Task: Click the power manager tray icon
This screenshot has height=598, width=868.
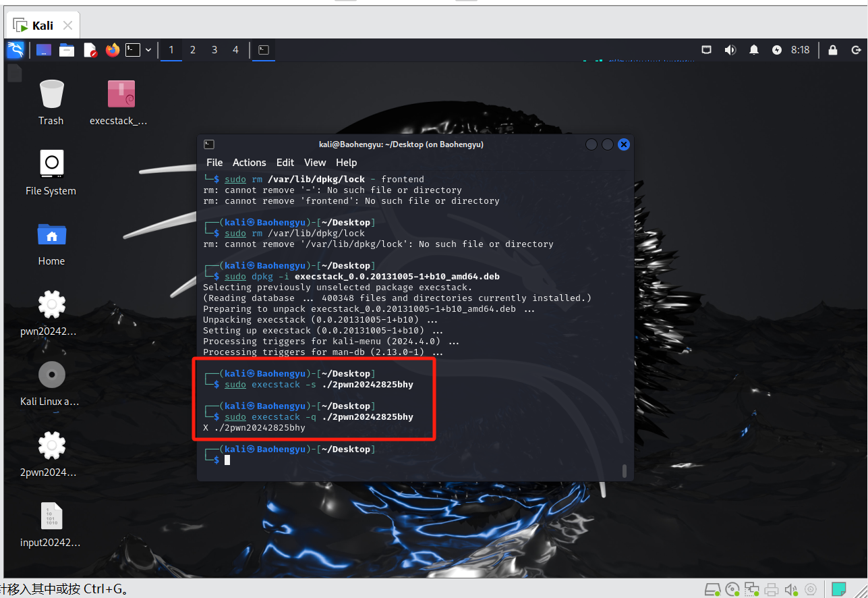Action: click(777, 49)
